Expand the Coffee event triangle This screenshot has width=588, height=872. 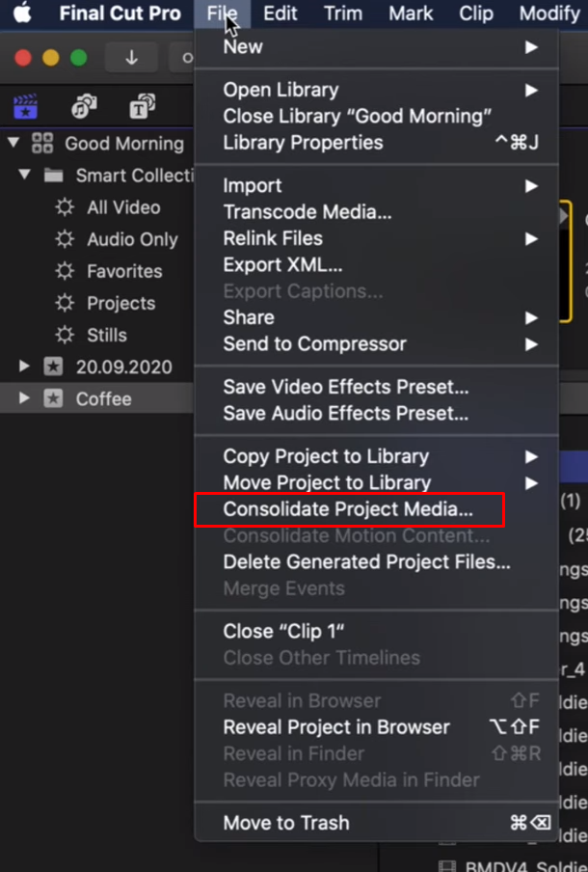24,398
